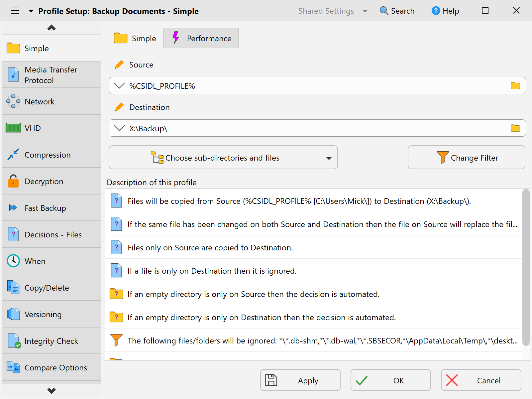The height and width of the screenshot is (399, 532).
Task: Select the When clock icon
Action: 13,261
